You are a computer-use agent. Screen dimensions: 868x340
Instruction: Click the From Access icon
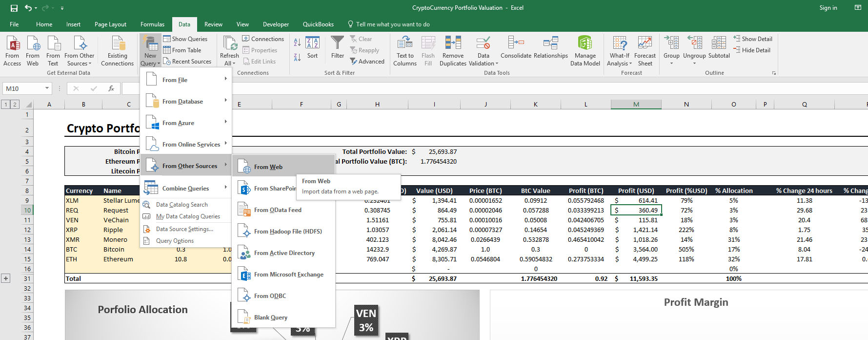tap(12, 44)
